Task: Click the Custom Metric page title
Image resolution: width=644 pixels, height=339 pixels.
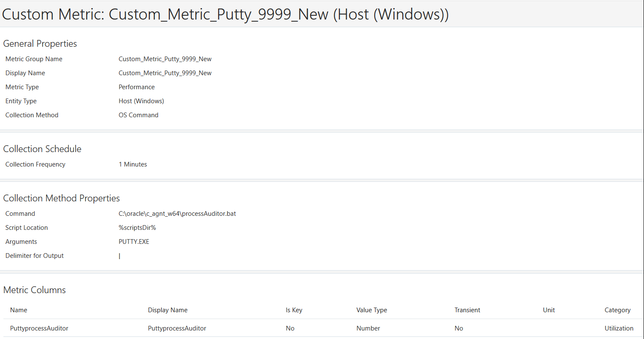Action: tap(225, 14)
